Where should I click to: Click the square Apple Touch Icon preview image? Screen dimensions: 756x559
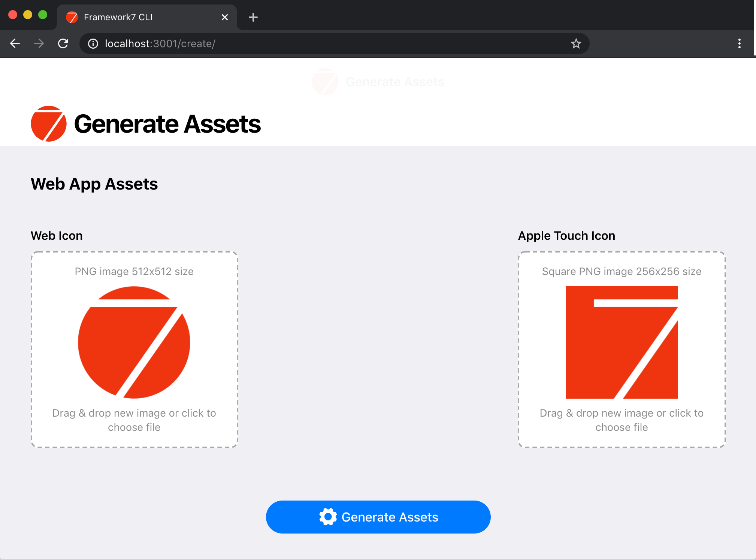tap(622, 342)
